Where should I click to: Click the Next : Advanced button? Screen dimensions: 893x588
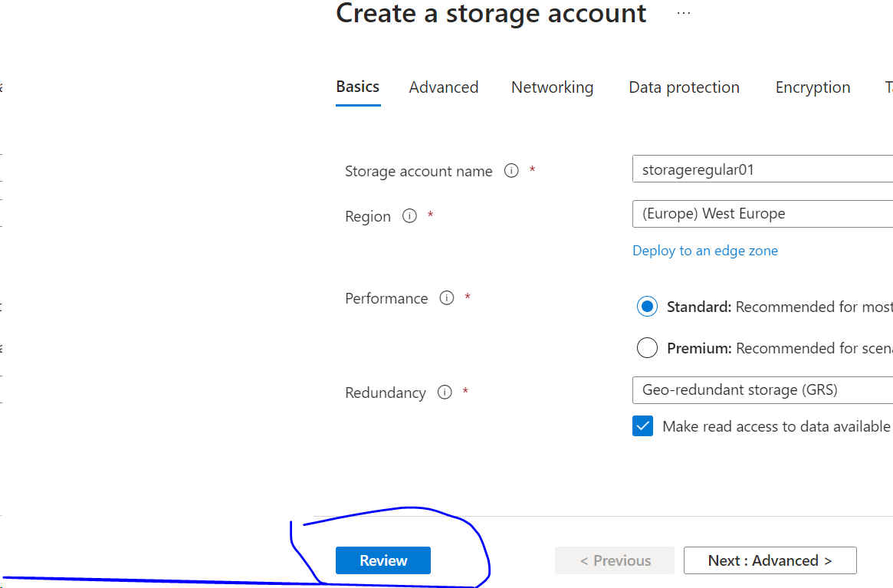[x=770, y=560]
